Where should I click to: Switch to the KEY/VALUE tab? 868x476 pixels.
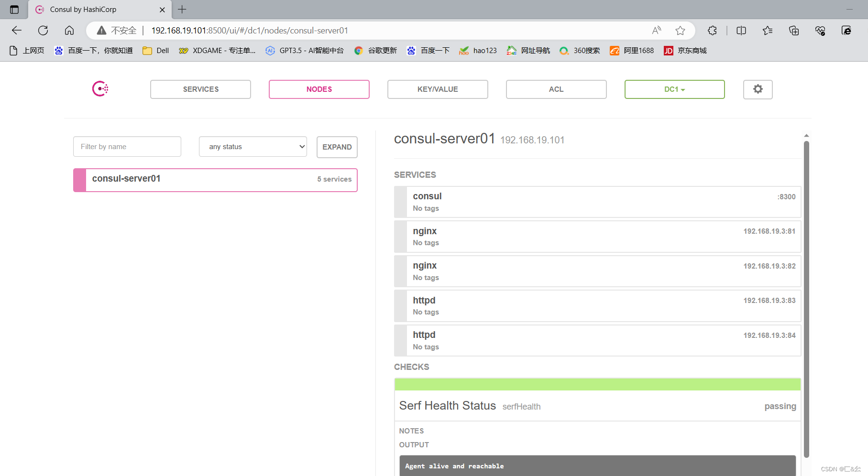pyautogui.click(x=437, y=89)
